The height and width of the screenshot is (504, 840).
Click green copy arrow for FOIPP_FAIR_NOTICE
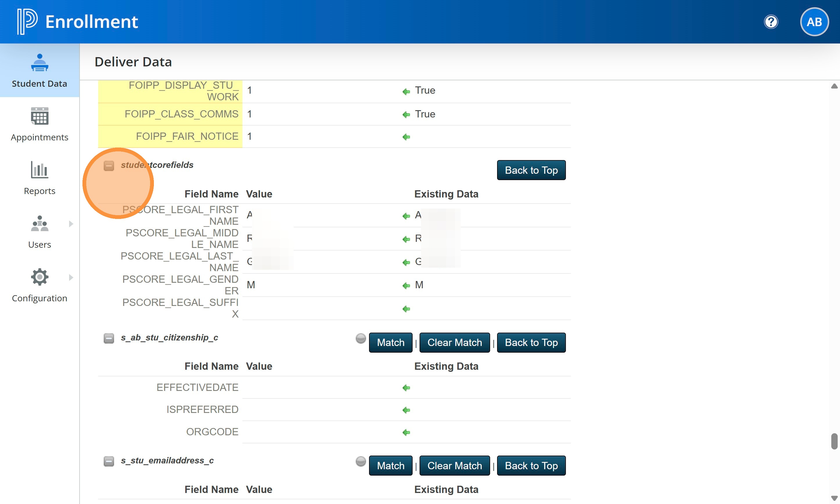point(406,137)
